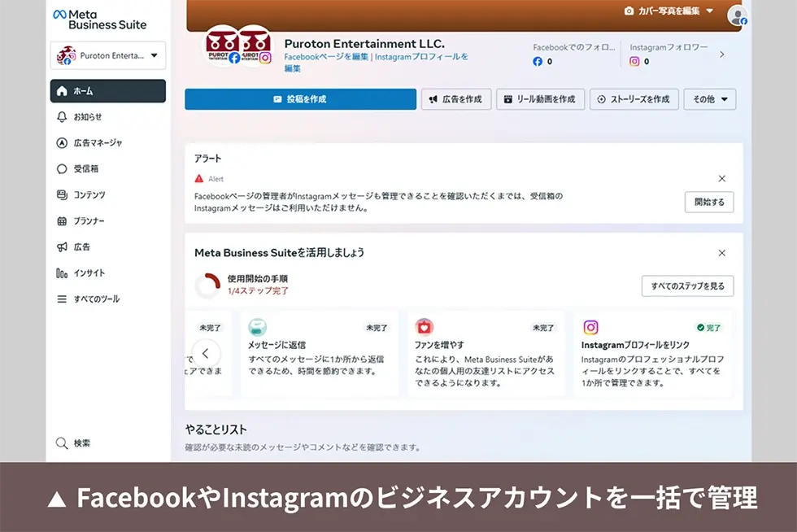Click the すべてのステップを見る button
Image resolution: width=797 pixels, height=532 pixels.
coord(687,286)
